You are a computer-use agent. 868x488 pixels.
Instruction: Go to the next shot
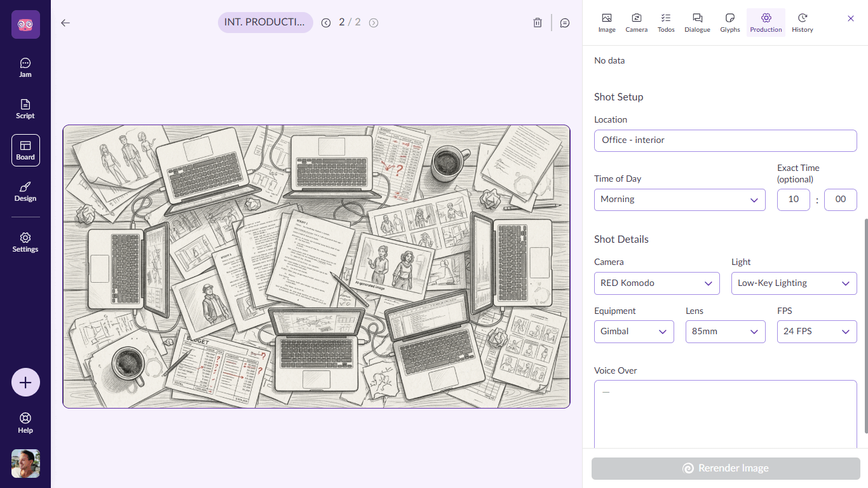click(374, 23)
